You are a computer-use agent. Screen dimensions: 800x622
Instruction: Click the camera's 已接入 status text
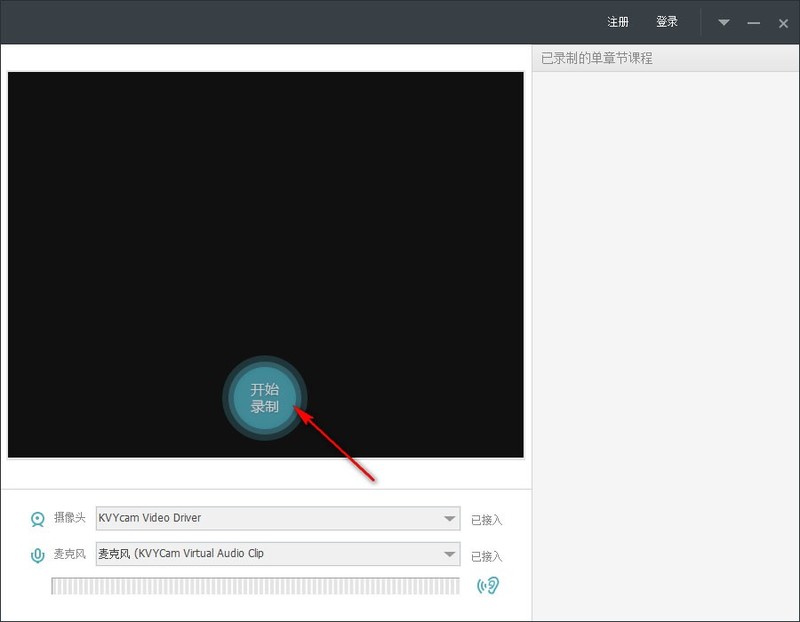486,520
